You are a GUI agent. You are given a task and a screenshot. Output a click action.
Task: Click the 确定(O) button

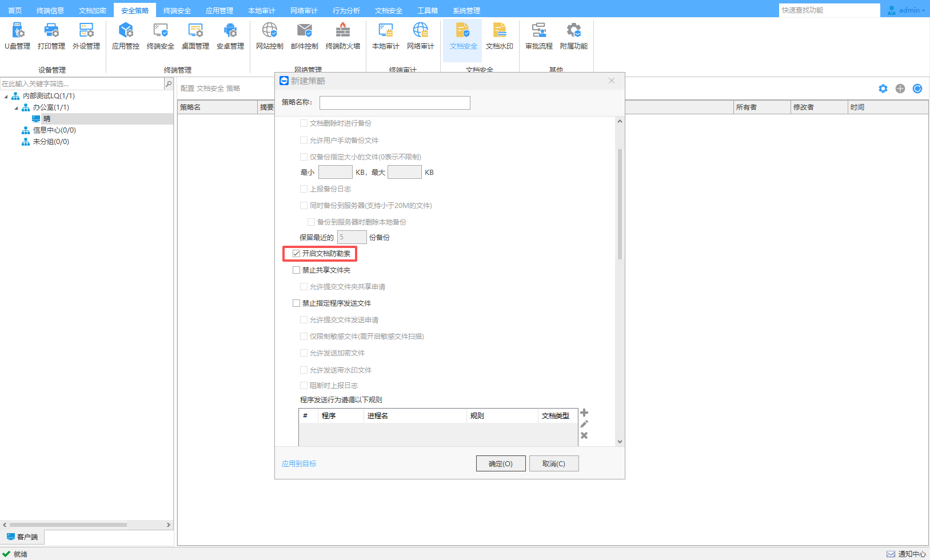point(500,463)
